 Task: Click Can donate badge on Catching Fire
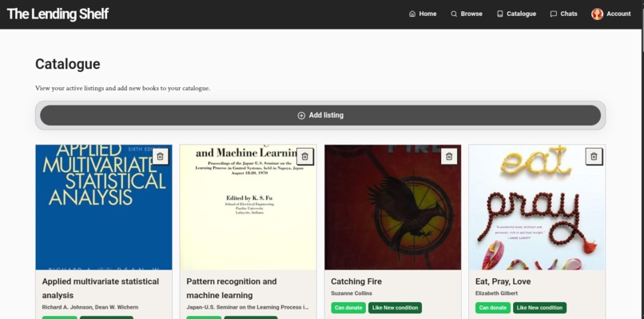point(348,308)
